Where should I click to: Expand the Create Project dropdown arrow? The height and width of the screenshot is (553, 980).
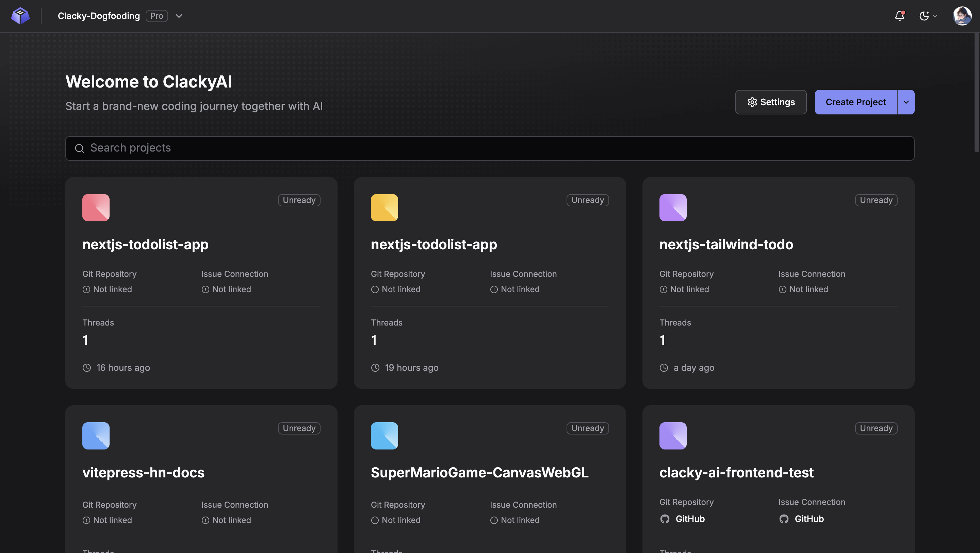coord(906,102)
